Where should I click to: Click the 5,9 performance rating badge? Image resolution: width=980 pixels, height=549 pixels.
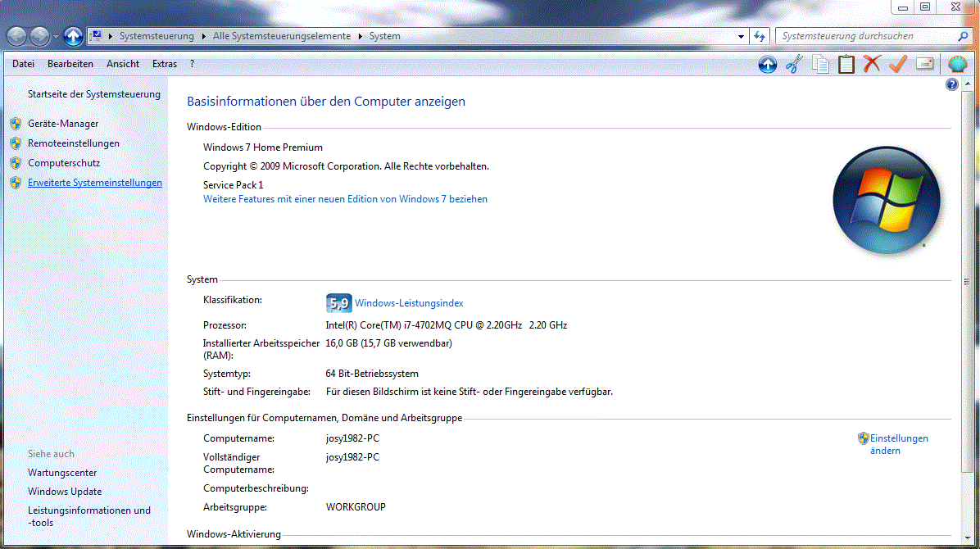(338, 303)
